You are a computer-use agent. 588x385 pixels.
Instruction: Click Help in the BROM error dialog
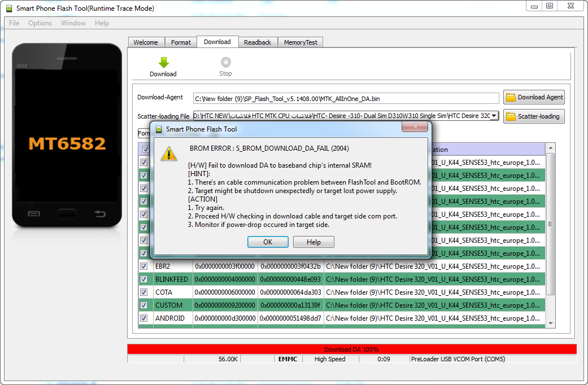(x=313, y=242)
